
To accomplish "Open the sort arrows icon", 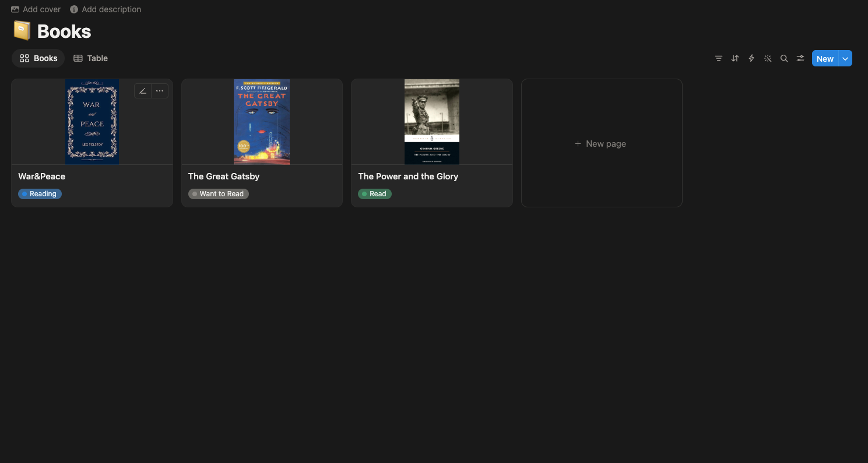I will [x=735, y=58].
